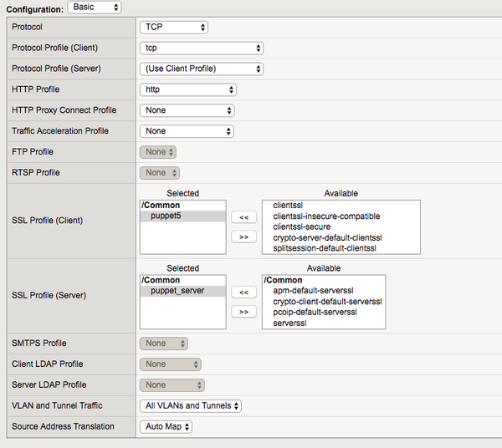This screenshot has height=448, width=502.
Task: Pick crypto-server-default-clientssl profile
Action: coord(327,237)
